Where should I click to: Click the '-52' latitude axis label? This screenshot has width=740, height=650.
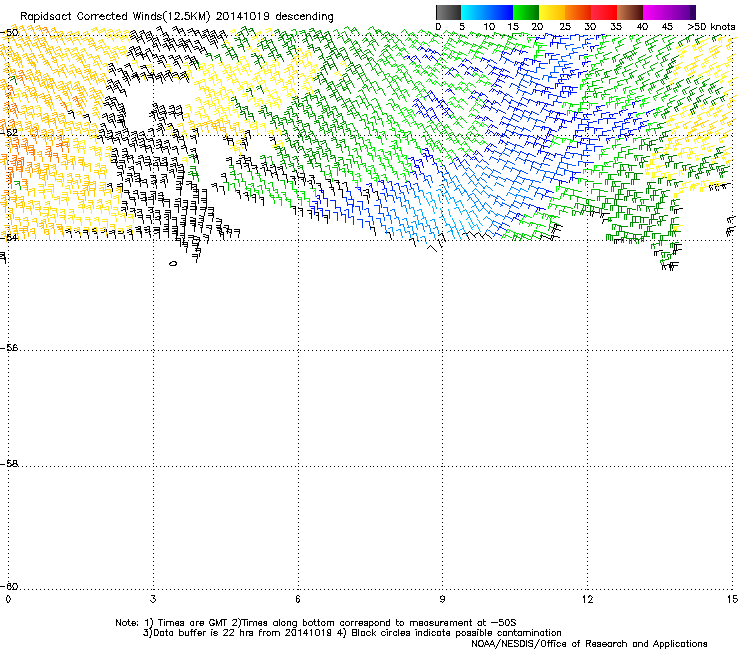(9, 132)
